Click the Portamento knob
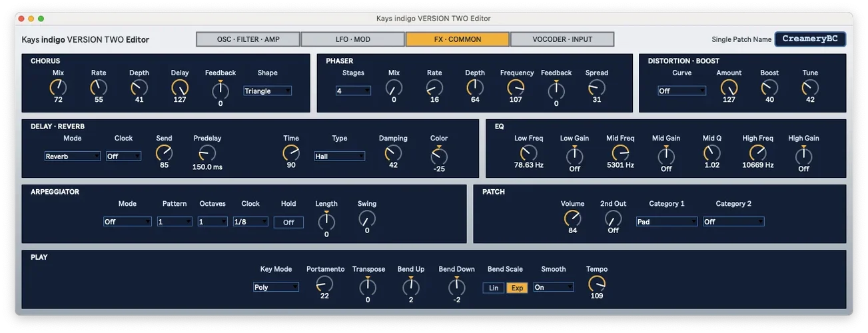868x333 pixels. (324, 283)
